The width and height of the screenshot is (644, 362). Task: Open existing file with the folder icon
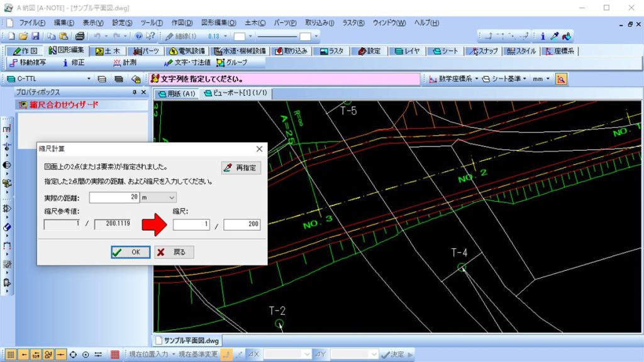coord(23,36)
